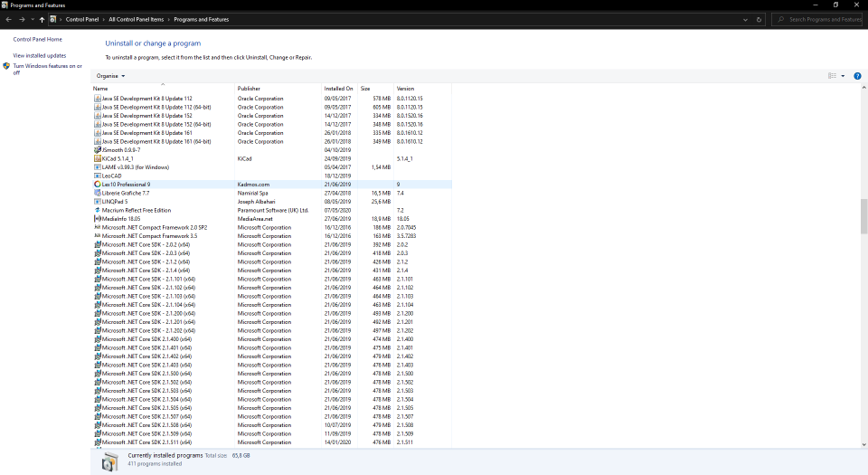The height and width of the screenshot is (475, 868).
Task: Change view with the view layout icon
Action: (832, 76)
